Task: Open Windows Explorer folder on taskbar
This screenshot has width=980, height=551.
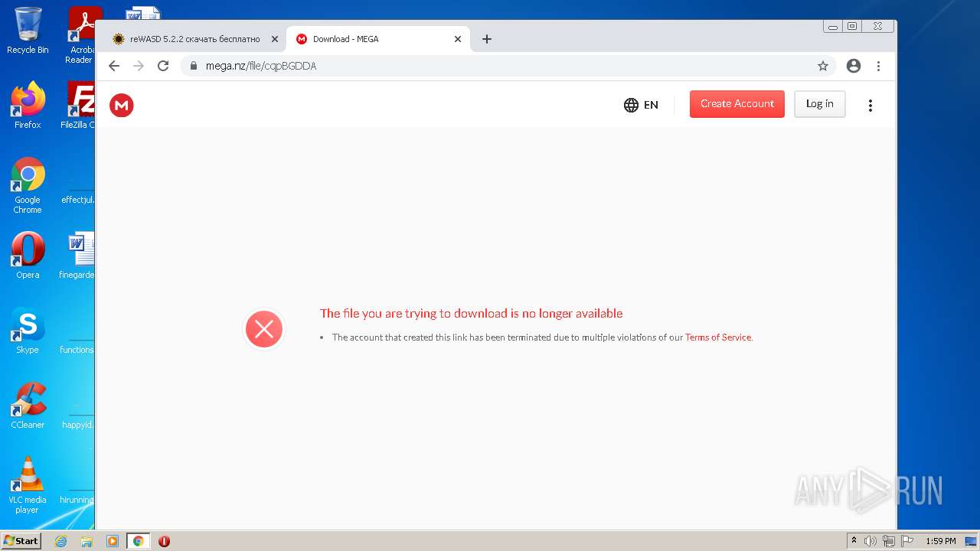Action: tap(87, 541)
